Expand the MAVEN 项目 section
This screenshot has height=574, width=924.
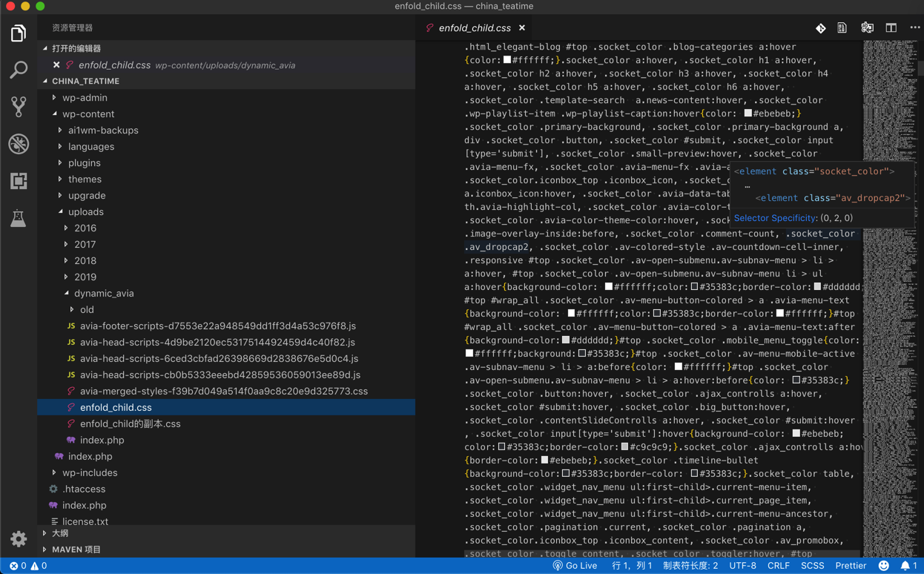click(x=226, y=550)
